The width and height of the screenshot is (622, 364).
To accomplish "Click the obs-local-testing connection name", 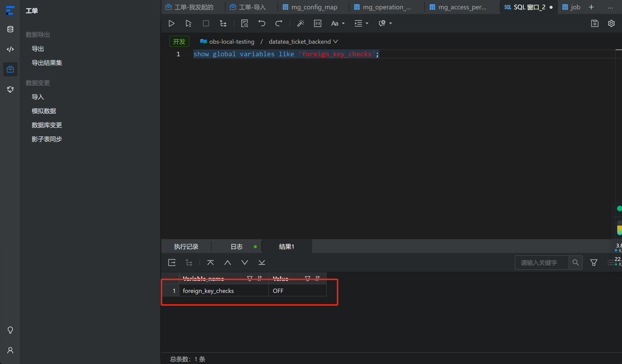I will 232,42.
